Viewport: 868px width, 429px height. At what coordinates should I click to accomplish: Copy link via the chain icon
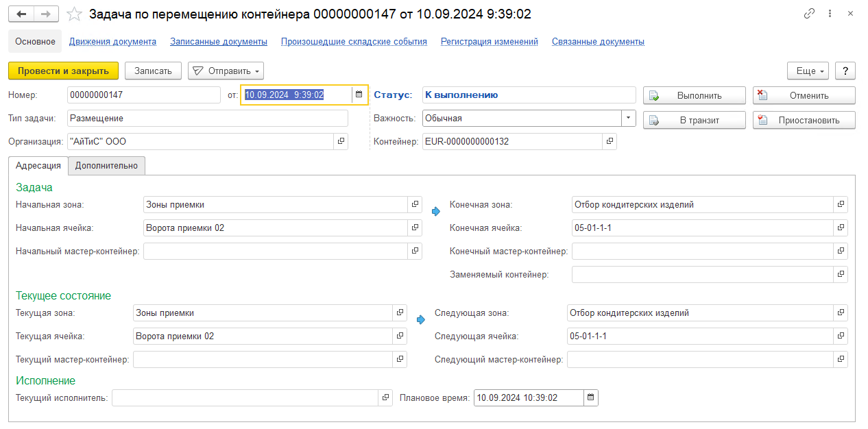[x=810, y=14]
